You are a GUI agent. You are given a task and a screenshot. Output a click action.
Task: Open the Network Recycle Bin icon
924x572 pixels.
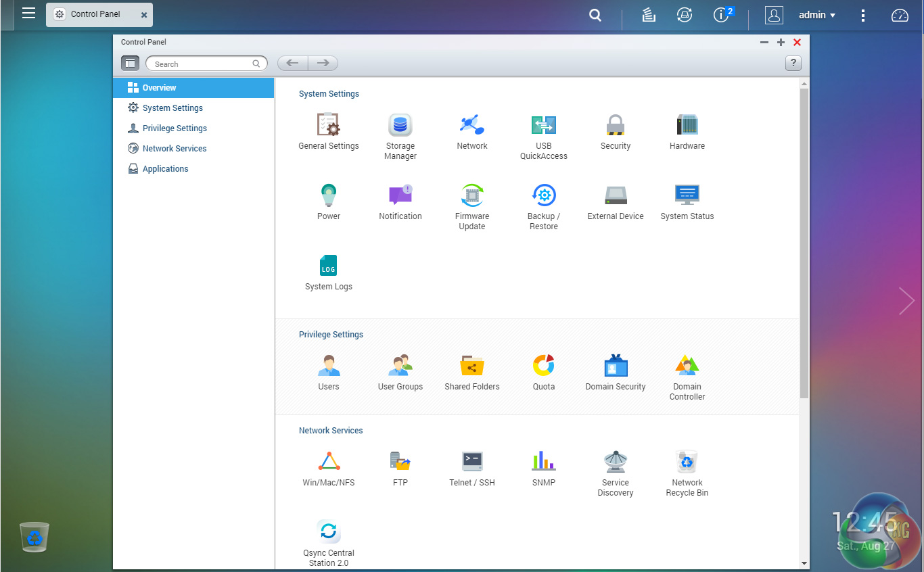point(687,462)
